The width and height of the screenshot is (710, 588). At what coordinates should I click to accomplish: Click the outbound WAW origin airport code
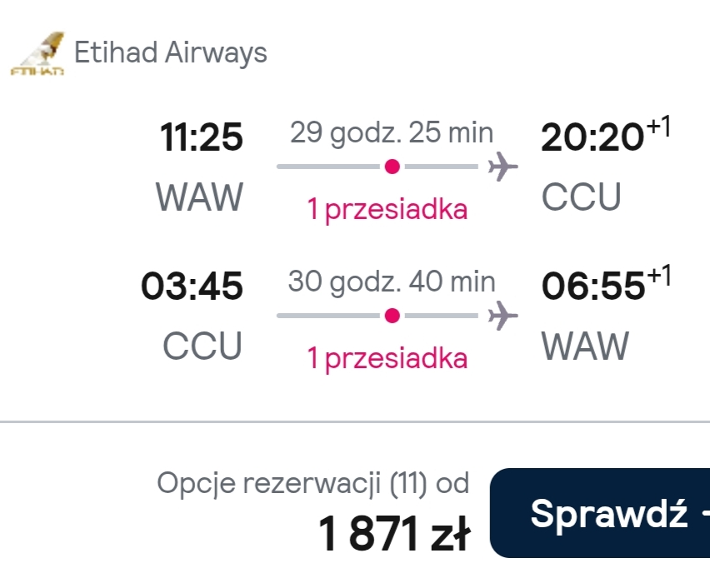200,197
